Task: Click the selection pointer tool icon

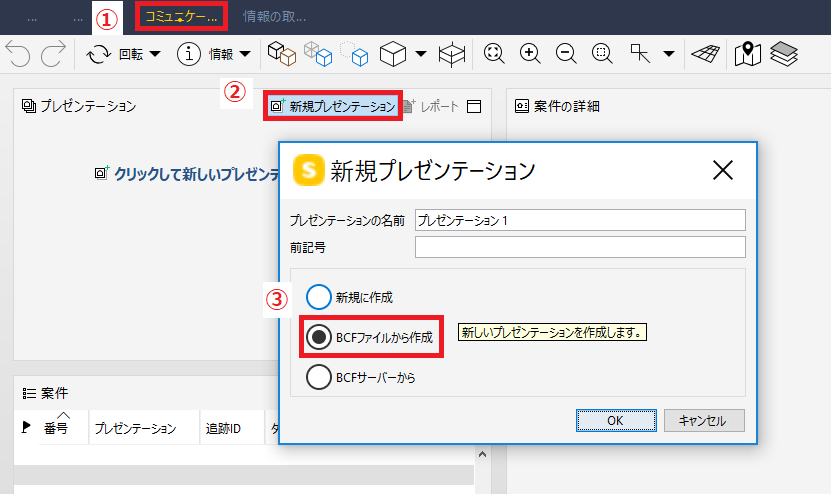Action: point(640,54)
